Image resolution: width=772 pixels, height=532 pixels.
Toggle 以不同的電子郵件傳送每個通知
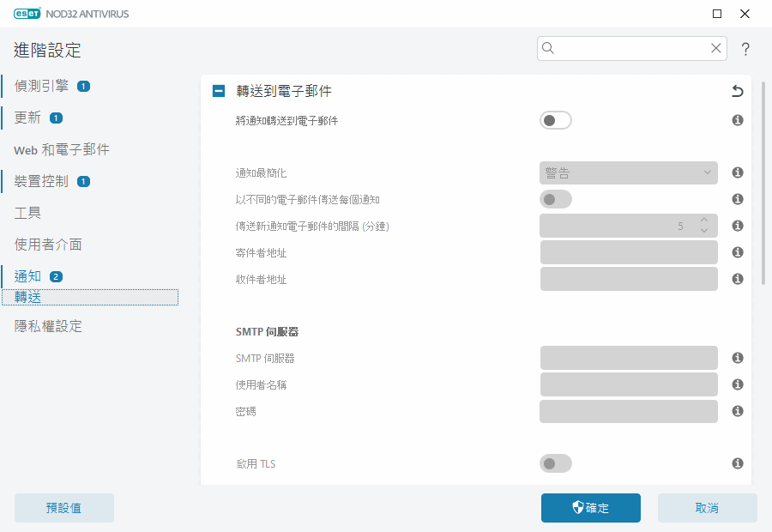555,198
